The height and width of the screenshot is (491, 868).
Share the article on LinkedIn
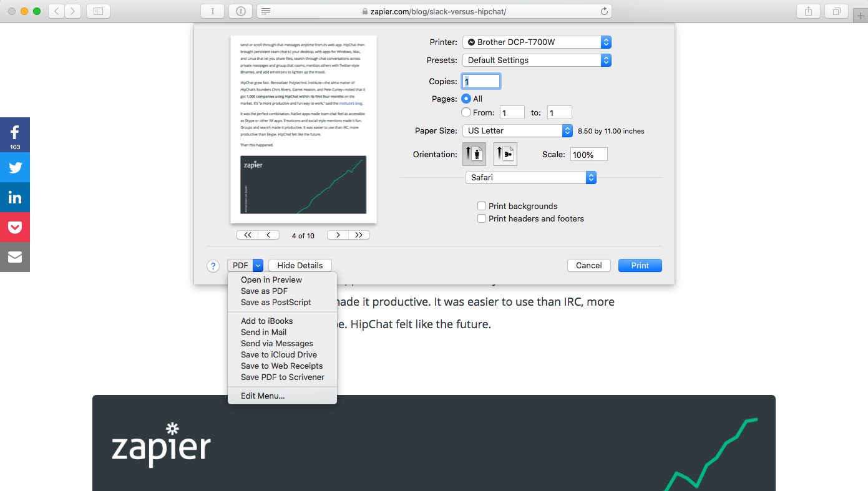click(x=14, y=197)
